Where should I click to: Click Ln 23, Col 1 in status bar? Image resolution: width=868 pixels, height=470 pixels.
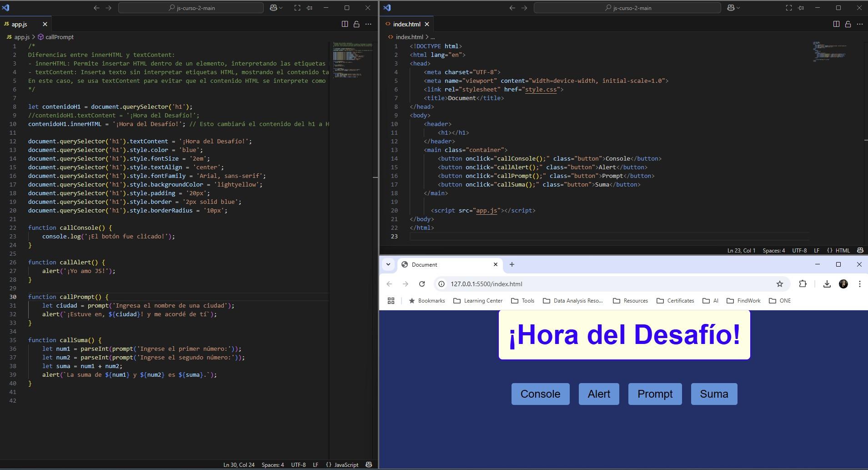click(741, 251)
